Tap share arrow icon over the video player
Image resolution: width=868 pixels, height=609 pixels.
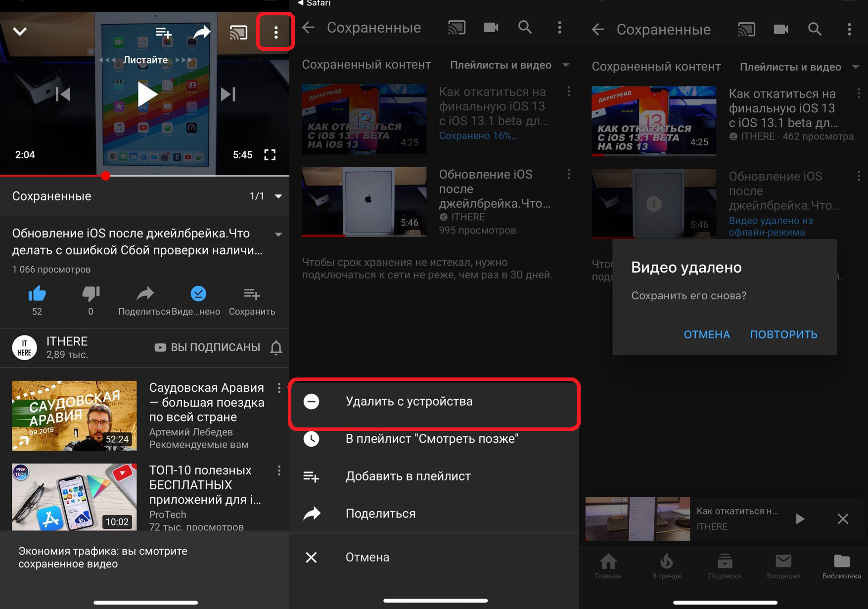click(x=201, y=33)
